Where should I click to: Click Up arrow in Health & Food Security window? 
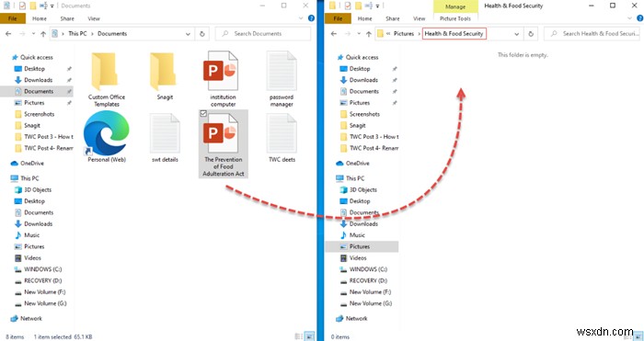[x=368, y=34]
